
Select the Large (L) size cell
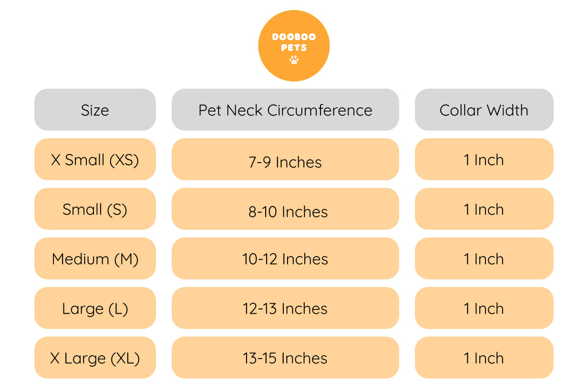(95, 308)
